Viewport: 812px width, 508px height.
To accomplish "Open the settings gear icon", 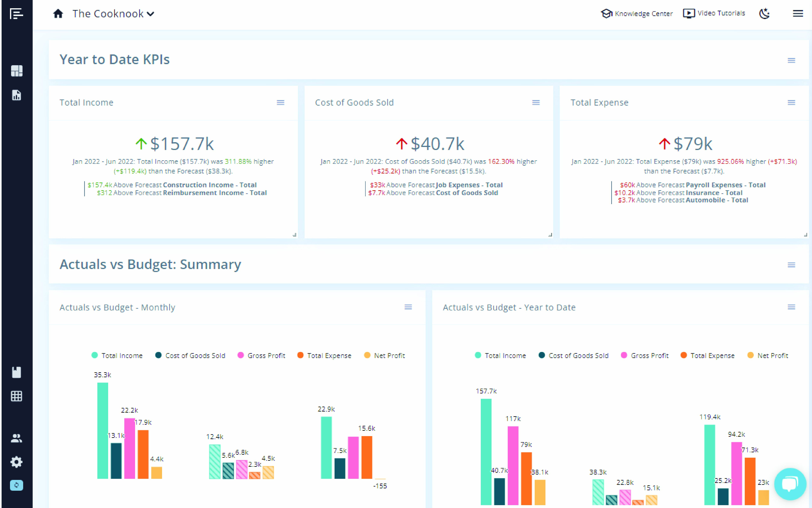I will (x=16, y=462).
